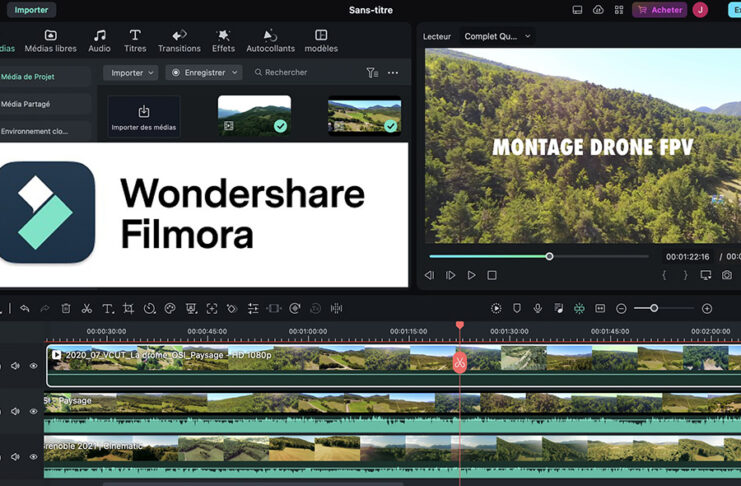Image resolution: width=741 pixels, height=486 pixels.
Task: Open the keyframe diamond tool
Action: point(232,309)
